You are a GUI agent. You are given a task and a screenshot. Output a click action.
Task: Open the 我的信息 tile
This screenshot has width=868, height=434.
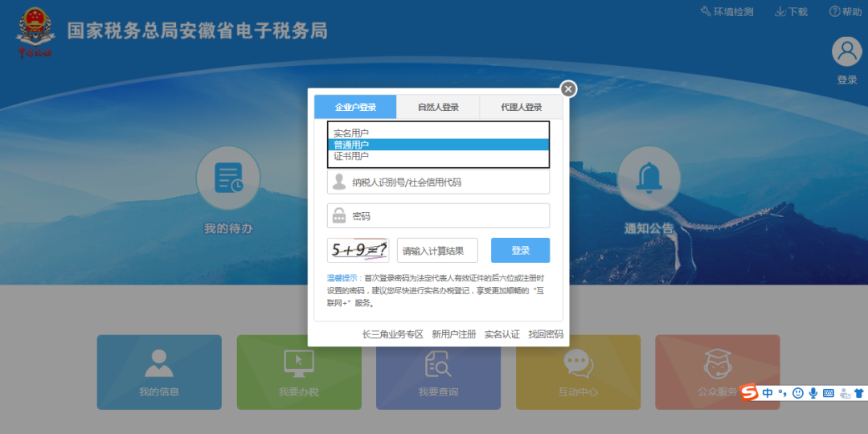(159, 372)
